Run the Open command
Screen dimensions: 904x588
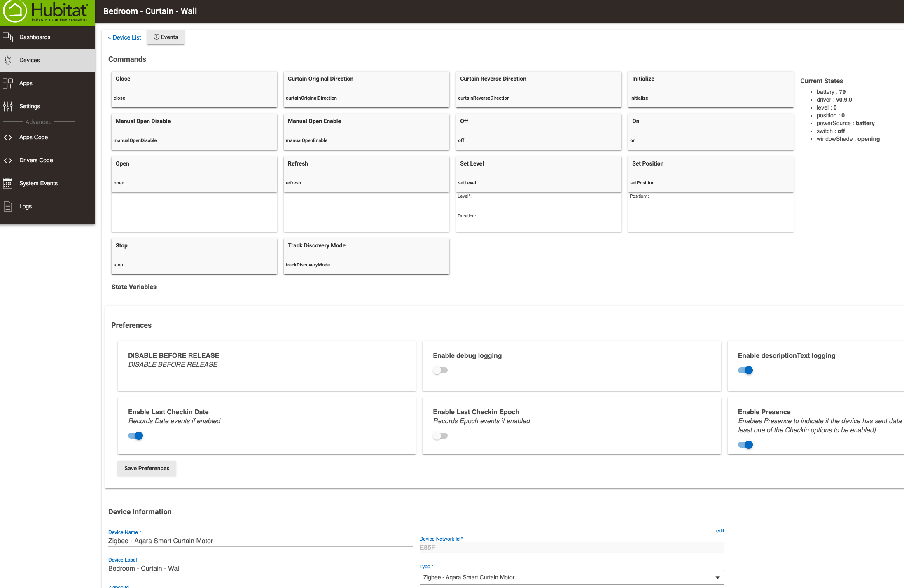click(x=194, y=174)
